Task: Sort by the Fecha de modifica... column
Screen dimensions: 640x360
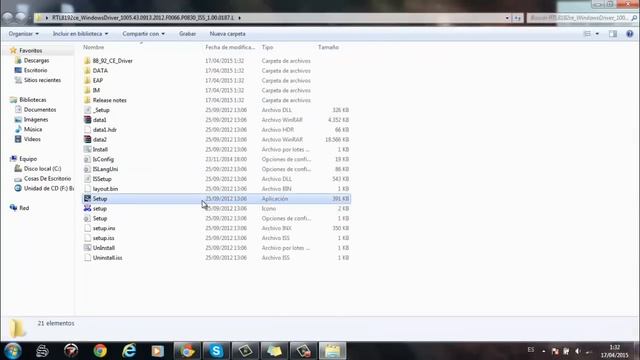Action: point(230,47)
